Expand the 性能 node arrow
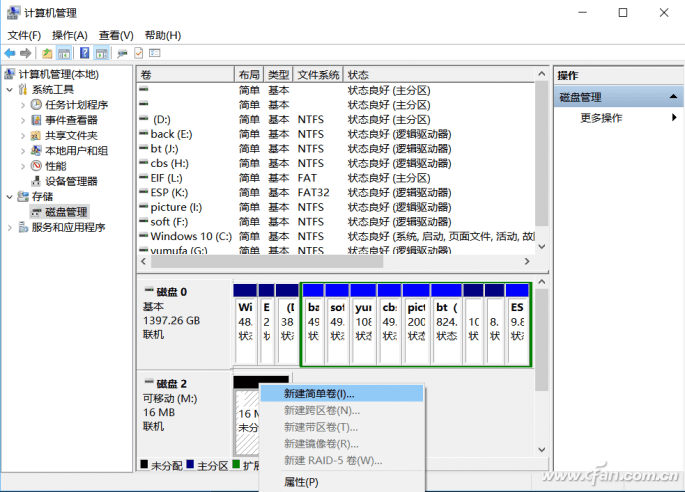685x492 pixels. (x=23, y=166)
